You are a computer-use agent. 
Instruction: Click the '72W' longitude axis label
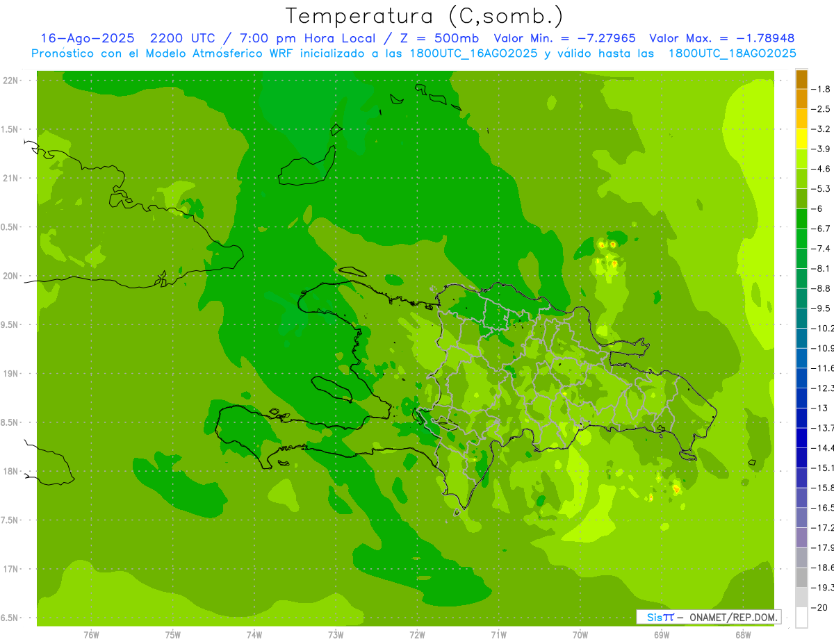tap(417, 634)
